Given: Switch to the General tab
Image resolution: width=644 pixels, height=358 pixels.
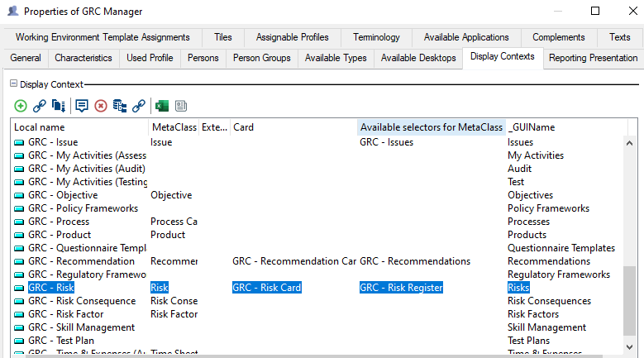Looking at the screenshot, I should (26, 58).
